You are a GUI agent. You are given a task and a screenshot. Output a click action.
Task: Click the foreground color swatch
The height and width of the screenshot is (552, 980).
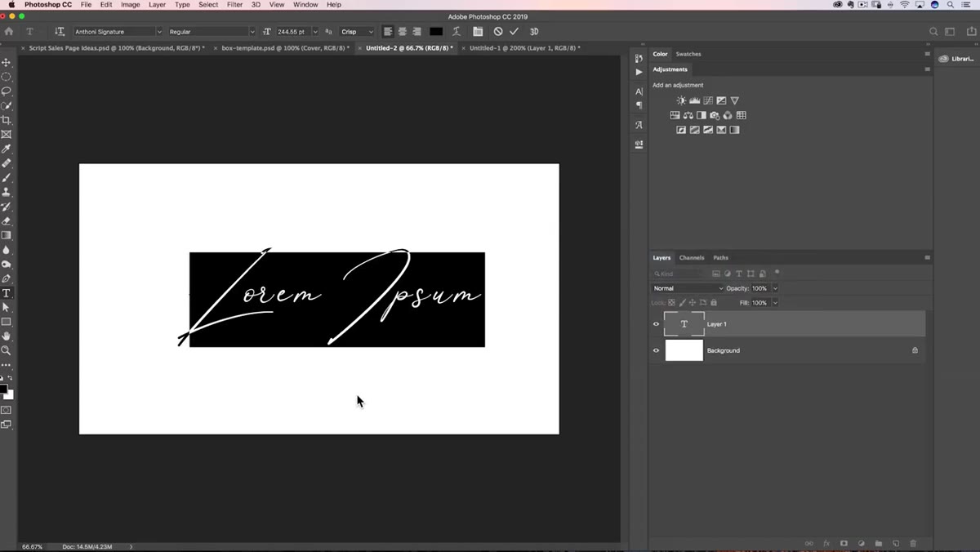(x=3, y=390)
